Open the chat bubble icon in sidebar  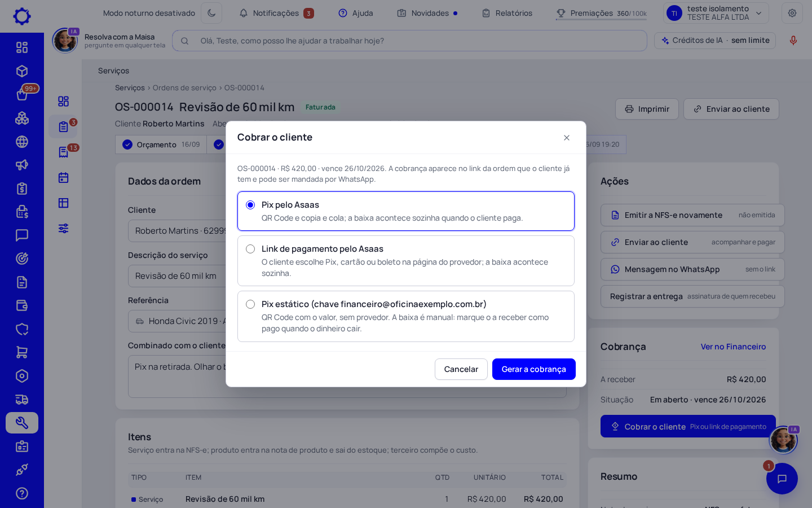pyautogui.click(x=22, y=235)
